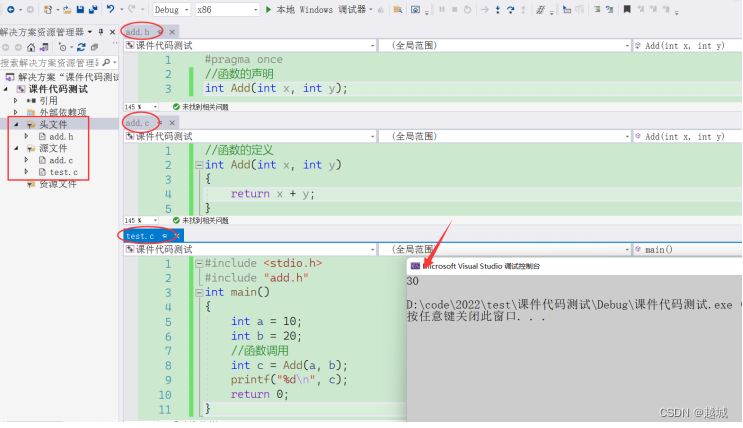The width and height of the screenshot is (743, 428).
Task: Click the new project toolbar icon
Action: point(48,9)
